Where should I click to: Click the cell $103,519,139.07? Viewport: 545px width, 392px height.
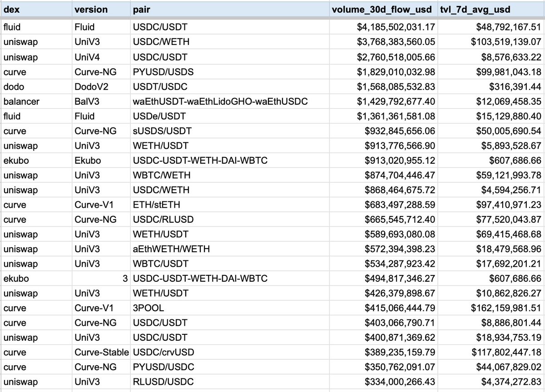point(492,42)
